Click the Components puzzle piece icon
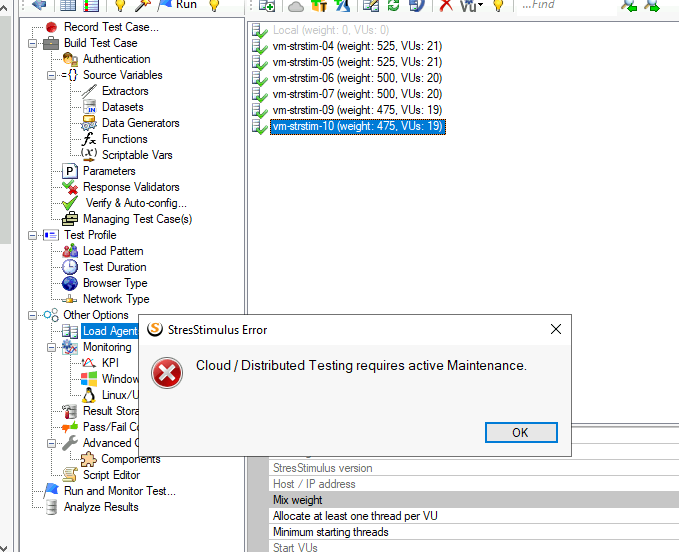Viewport: 679px width, 552px height. (x=89, y=459)
